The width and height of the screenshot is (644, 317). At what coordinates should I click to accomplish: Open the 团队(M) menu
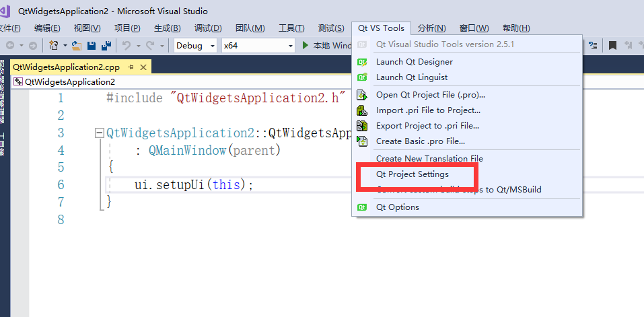(250, 28)
